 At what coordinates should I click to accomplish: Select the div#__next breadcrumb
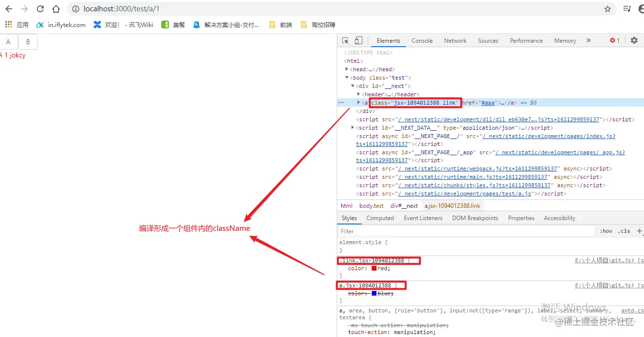[x=404, y=206]
